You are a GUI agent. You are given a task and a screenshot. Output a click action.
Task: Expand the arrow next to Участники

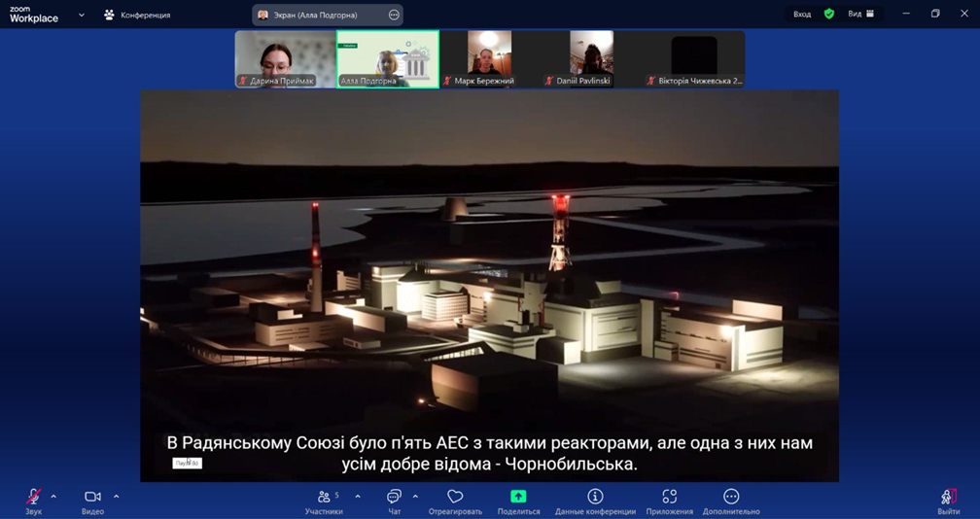click(358, 497)
